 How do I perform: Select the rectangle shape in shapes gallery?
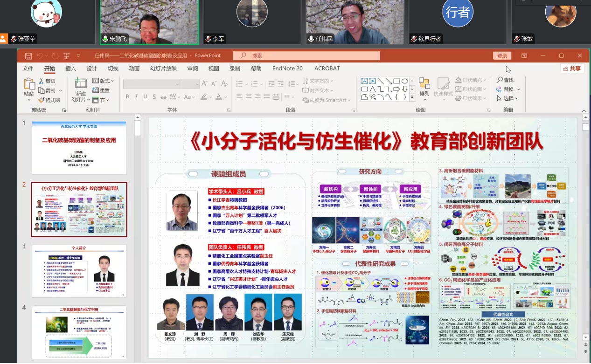click(396, 81)
